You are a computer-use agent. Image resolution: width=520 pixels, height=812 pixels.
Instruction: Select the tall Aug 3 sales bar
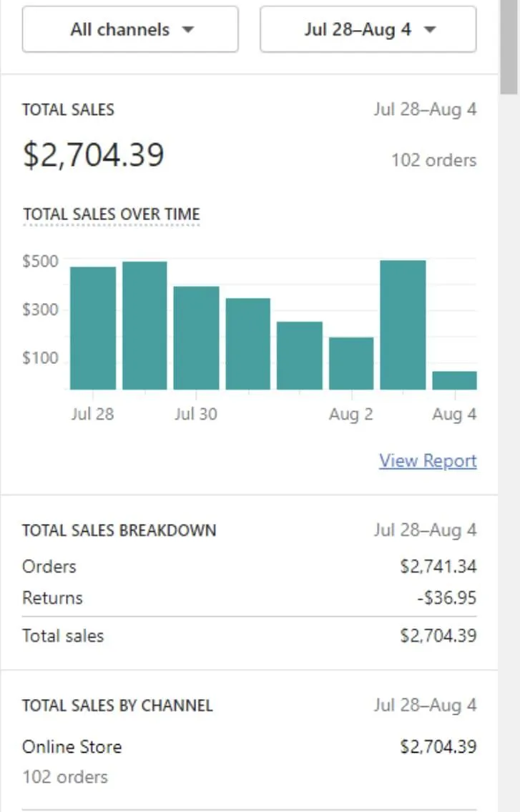click(403, 325)
